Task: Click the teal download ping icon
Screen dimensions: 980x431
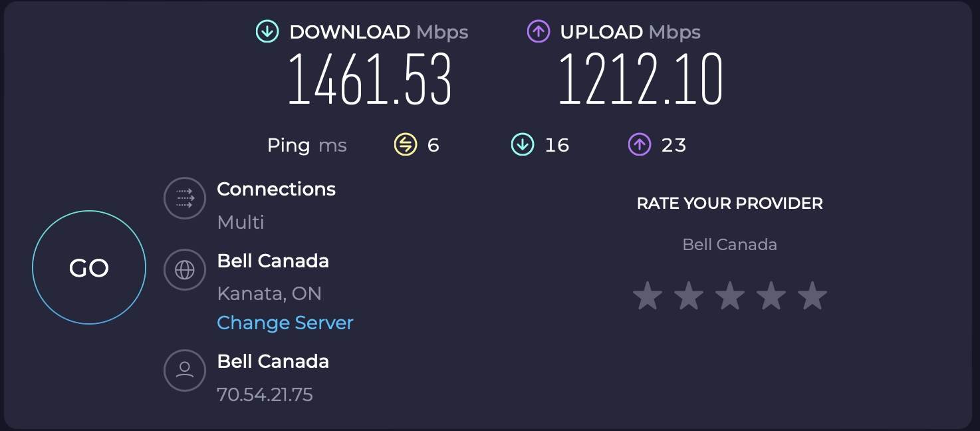Action: pos(522,145)
